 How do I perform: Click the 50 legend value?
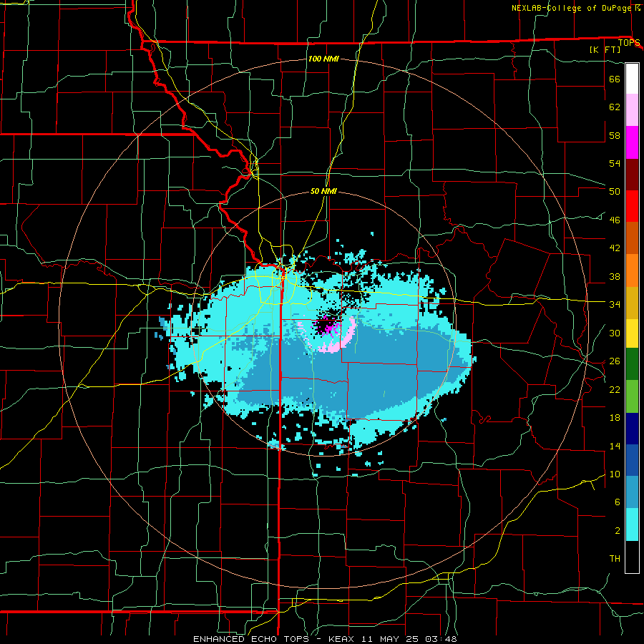click(x=615, y=191)
